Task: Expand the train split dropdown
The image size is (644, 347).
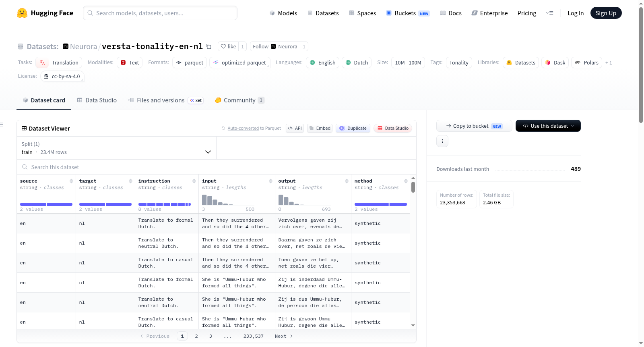Action: (117, 148)
